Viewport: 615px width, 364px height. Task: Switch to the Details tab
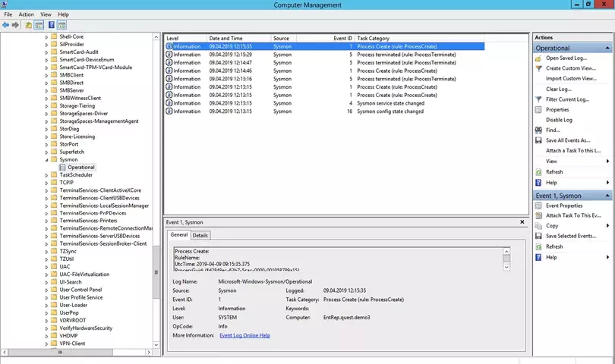click(x=200, y=236)
